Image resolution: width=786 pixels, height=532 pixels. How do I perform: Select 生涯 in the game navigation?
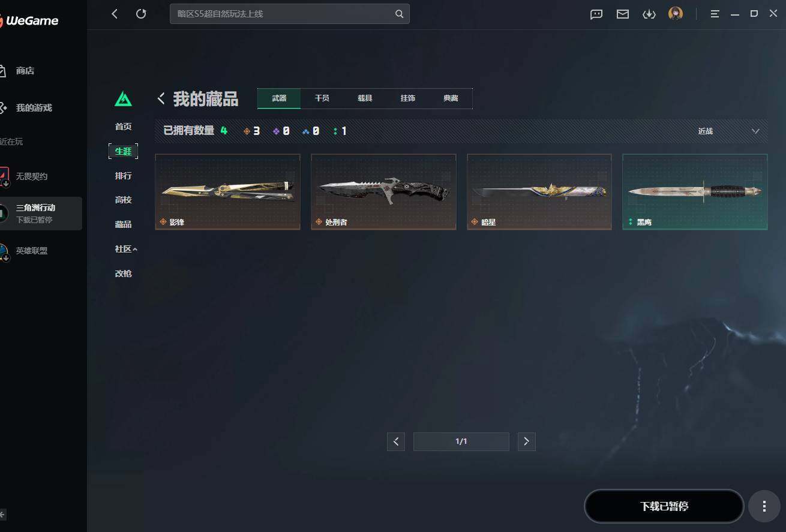pos(123,151)
